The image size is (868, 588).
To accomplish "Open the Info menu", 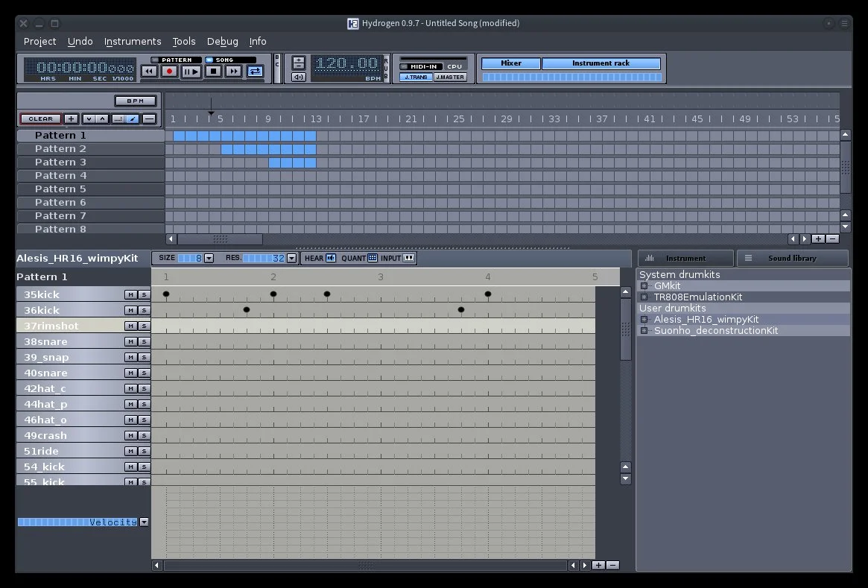I will (x=258, y=42).
